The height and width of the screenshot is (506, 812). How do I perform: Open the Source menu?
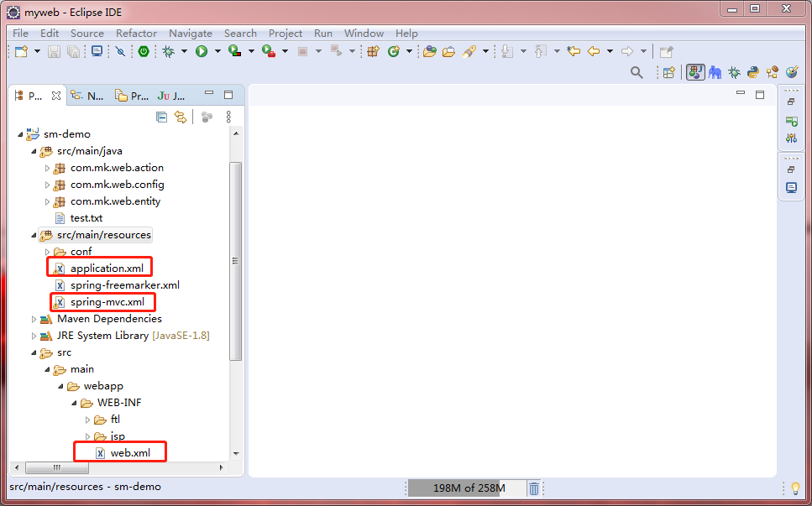87,33
